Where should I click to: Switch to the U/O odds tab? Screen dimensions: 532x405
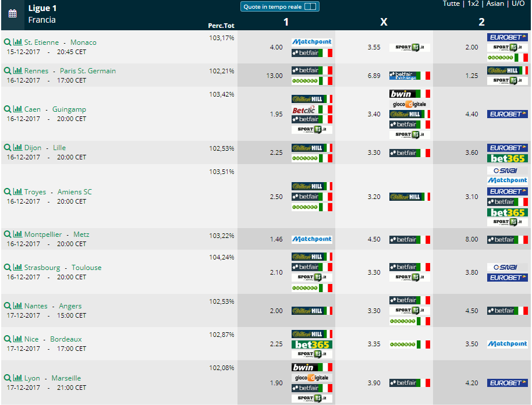518,3
